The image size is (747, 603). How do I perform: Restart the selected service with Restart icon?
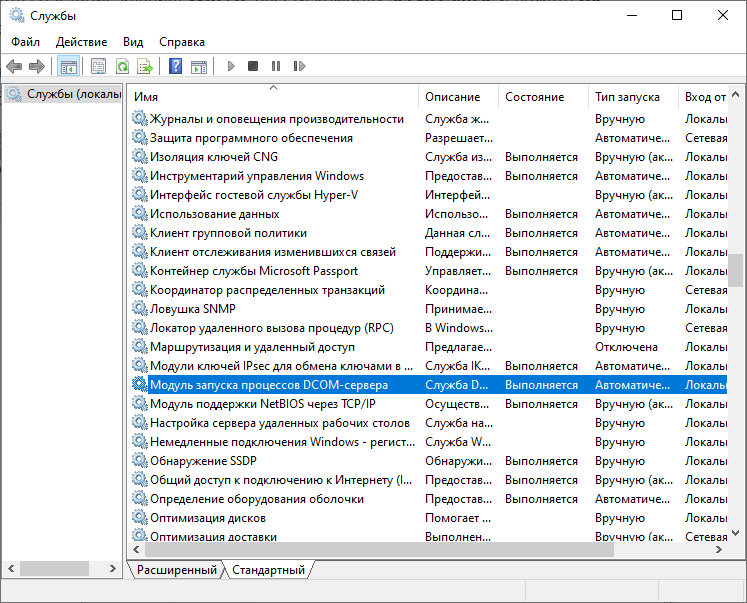[299, 66]
